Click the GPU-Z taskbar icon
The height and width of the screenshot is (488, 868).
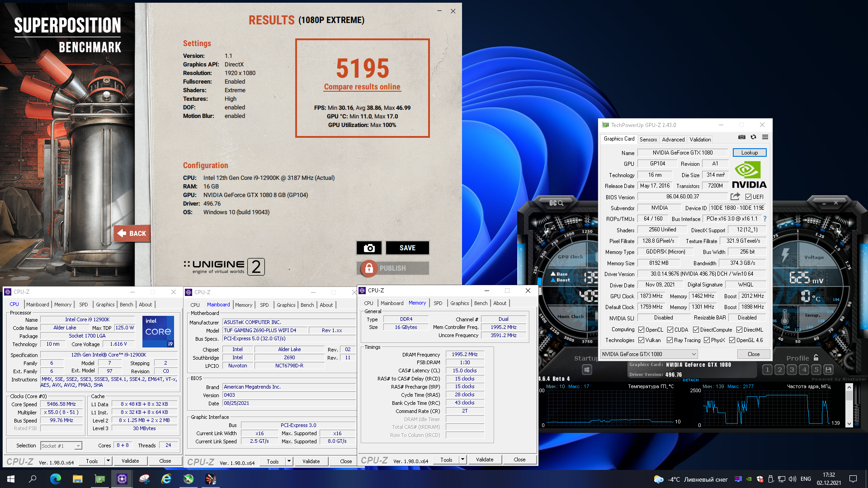coord(99,479)
